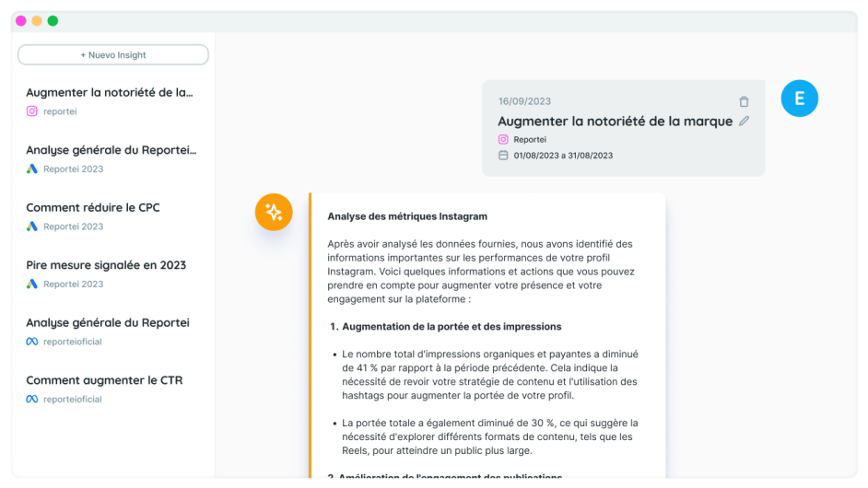Click card title 'Augmenter la notoriété de la marque'
This screenshot has width=868, height=488.
615,122
